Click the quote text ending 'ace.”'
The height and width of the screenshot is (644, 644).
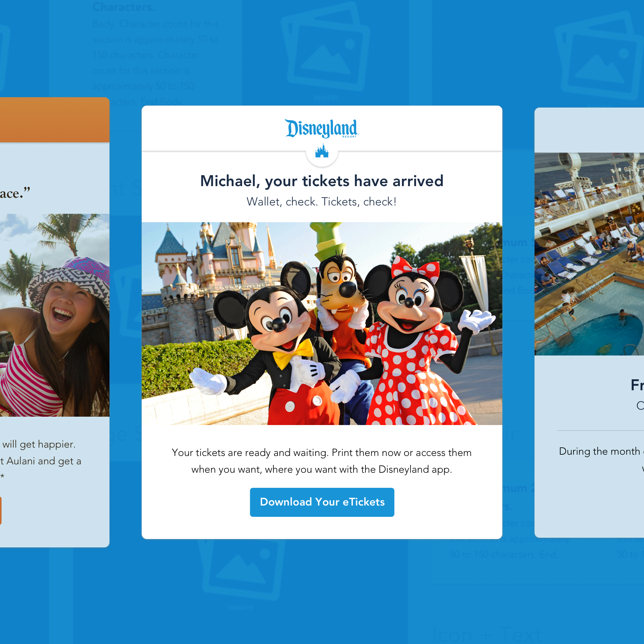(15, 193)
